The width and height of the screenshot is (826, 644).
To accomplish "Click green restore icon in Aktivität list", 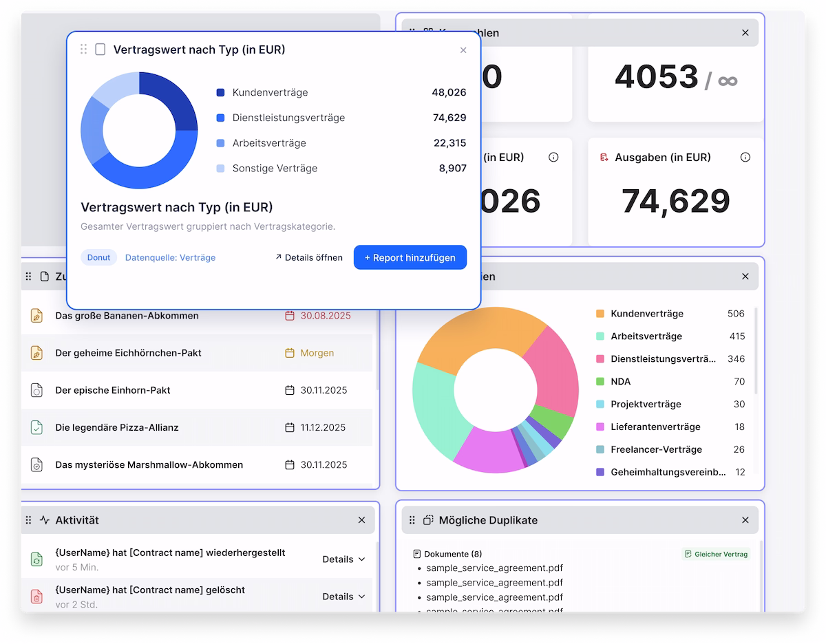I will point(36,559).
